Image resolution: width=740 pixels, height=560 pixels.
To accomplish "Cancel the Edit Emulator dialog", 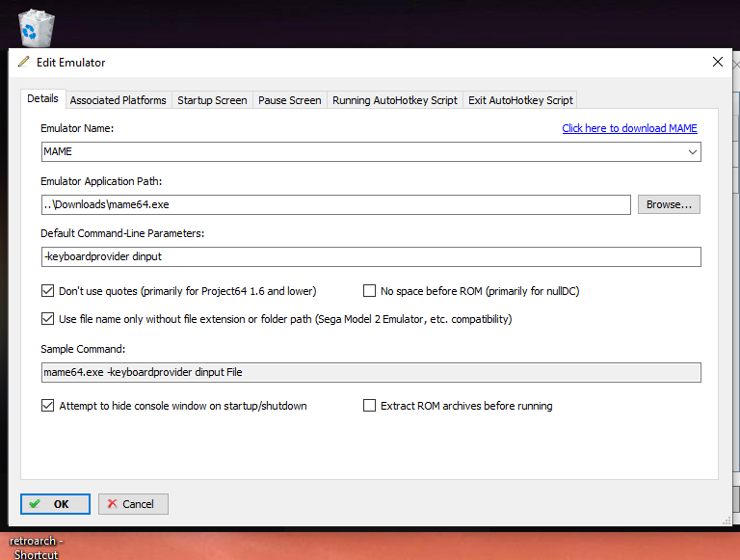I will tap(133, 504).
